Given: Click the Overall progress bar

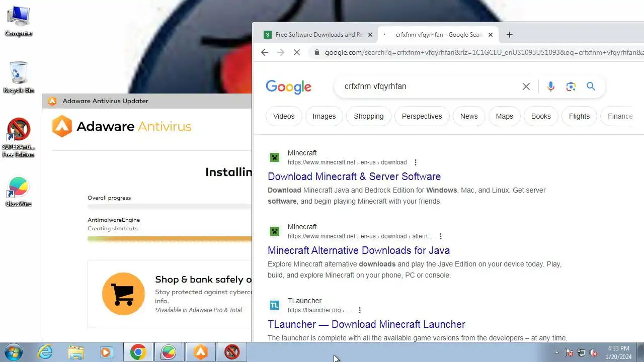Looking at the screenshot, I should [170, 207].
